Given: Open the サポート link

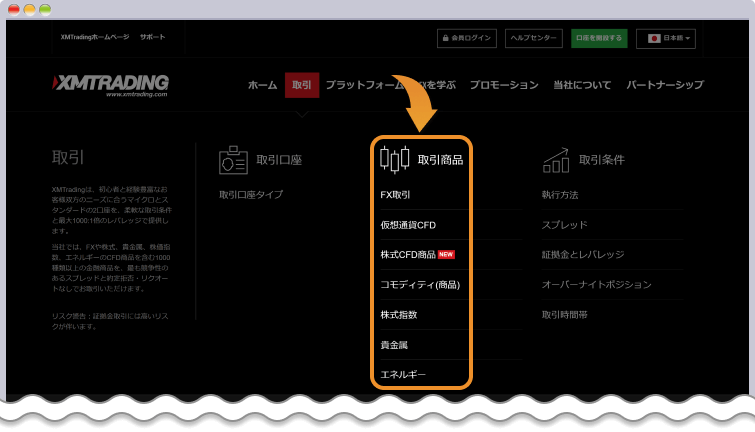Looking at the screenshot, I should (152, 37).
